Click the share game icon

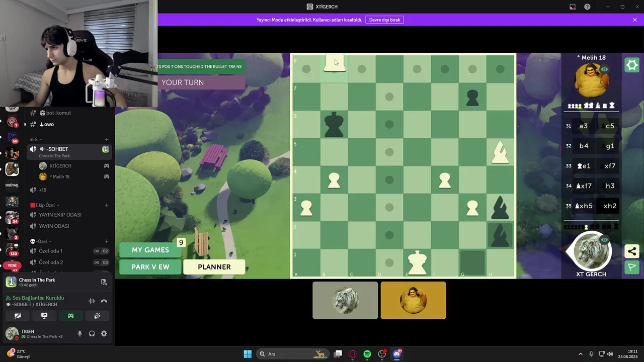pyautogui.click(x=632, y=251)
